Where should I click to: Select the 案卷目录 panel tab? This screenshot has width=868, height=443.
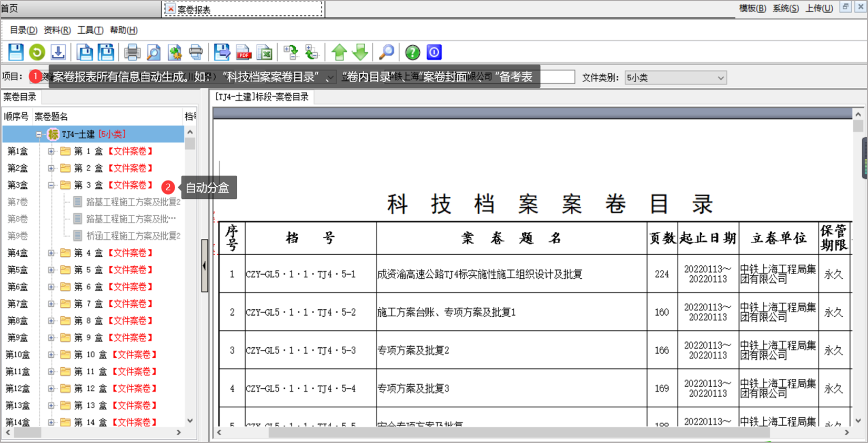[x=20, y=97]
